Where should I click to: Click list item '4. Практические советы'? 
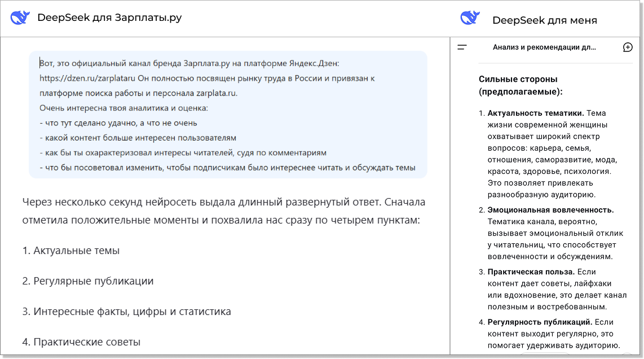pos(81,342)
